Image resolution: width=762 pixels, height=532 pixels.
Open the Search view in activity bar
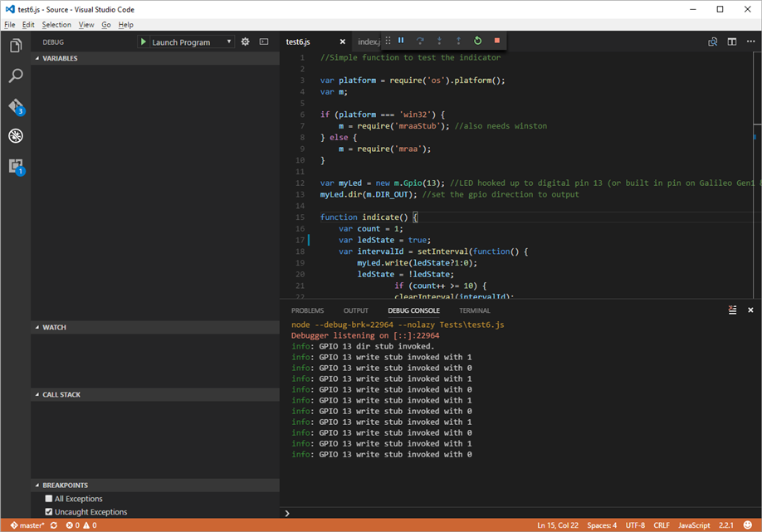click(x=16, y=76)
